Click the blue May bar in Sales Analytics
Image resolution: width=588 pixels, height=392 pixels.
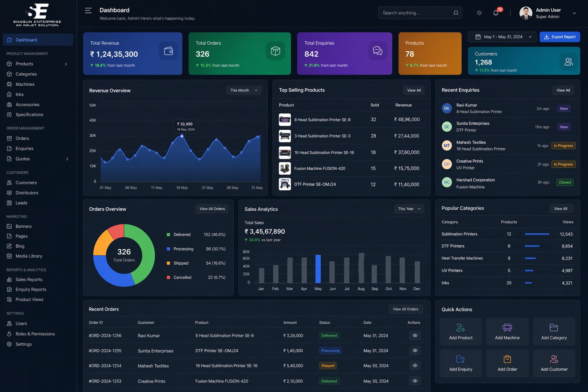(x=318, y=269)
